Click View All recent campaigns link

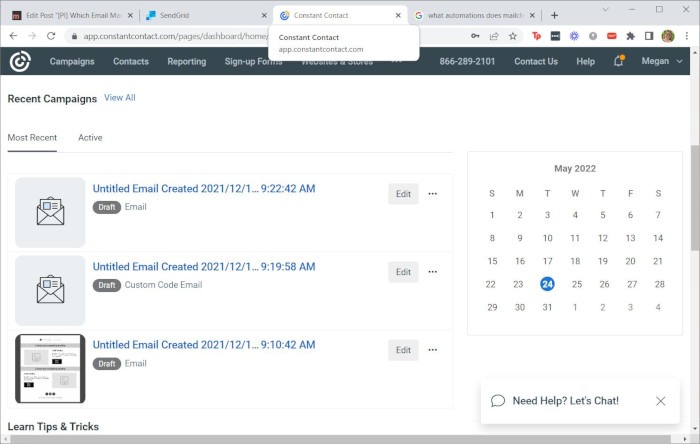120,98
